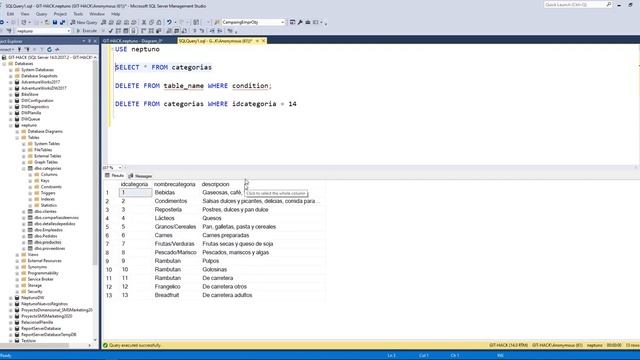
Task: Click the Paste icon in toolbar
Action: click(x=159, y=22)
